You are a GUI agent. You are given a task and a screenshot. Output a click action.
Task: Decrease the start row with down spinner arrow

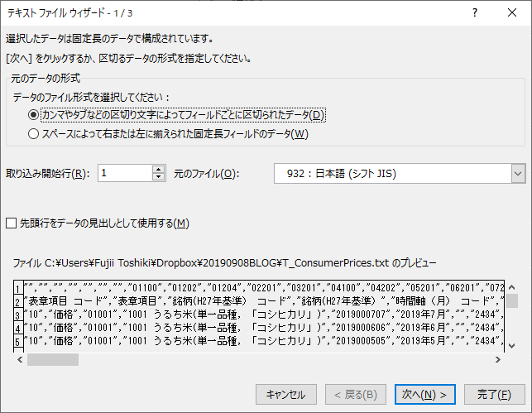(x=159, y=178)
